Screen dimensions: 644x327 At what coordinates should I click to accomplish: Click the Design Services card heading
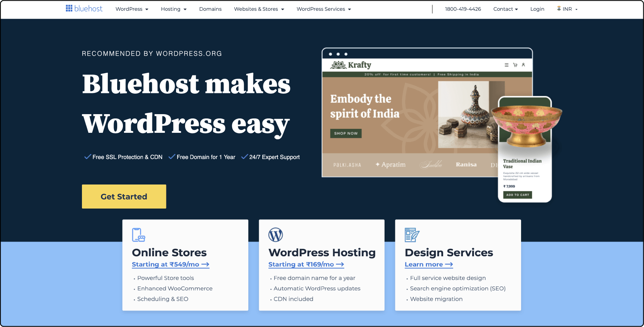(449, 252)
